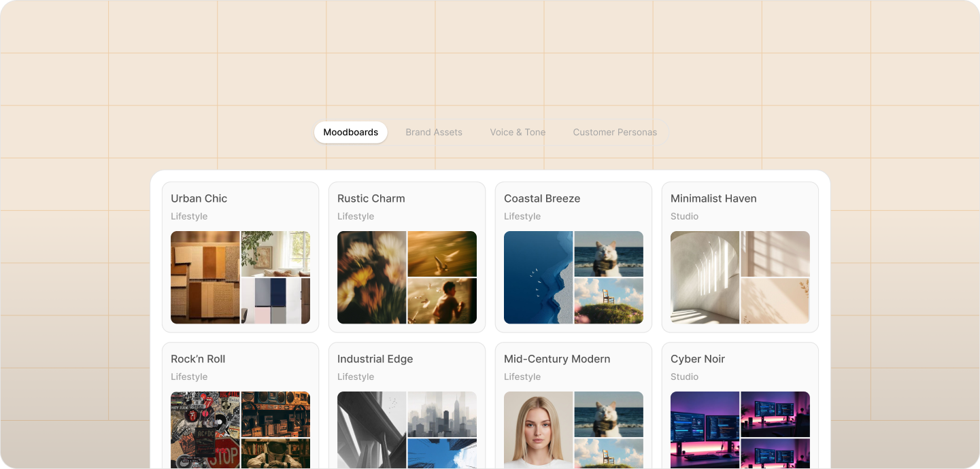View bottom-right neon desk image in Cyber Noir

coord(775,453)
